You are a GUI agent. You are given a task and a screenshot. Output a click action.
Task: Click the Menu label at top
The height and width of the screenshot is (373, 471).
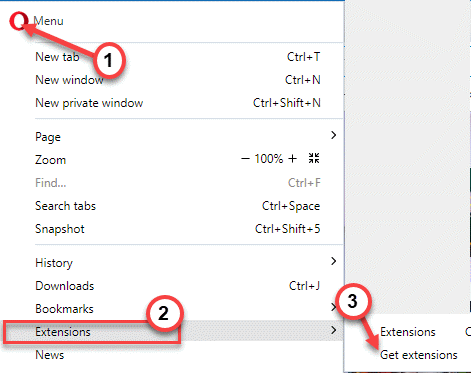[x=48, y=21]
